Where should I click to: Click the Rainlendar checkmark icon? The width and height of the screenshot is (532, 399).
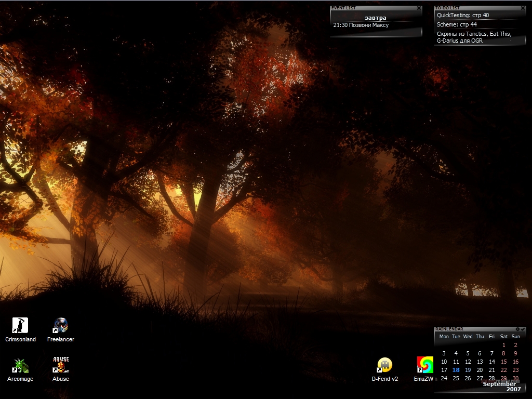523,329
